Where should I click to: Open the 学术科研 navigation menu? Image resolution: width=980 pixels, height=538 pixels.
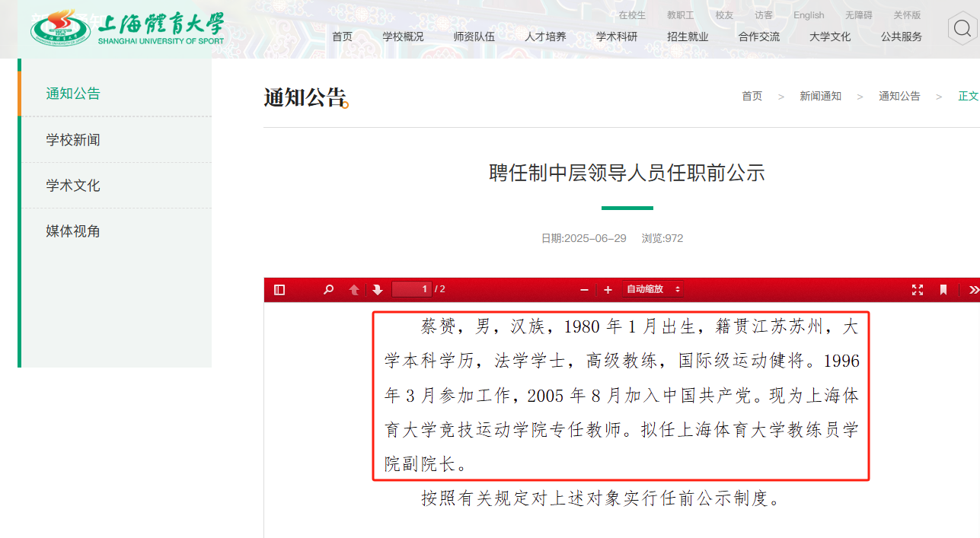coord(617,37)
